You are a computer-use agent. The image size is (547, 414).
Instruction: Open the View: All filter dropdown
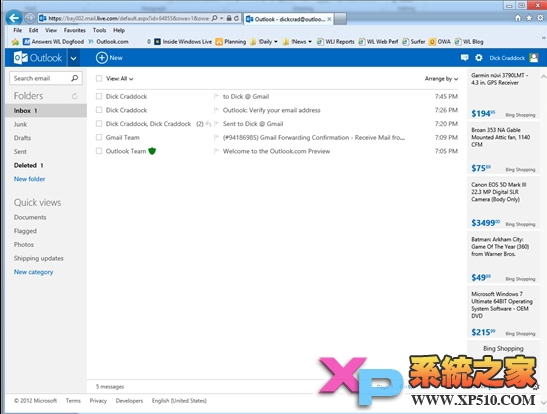[x=120, y=79]
